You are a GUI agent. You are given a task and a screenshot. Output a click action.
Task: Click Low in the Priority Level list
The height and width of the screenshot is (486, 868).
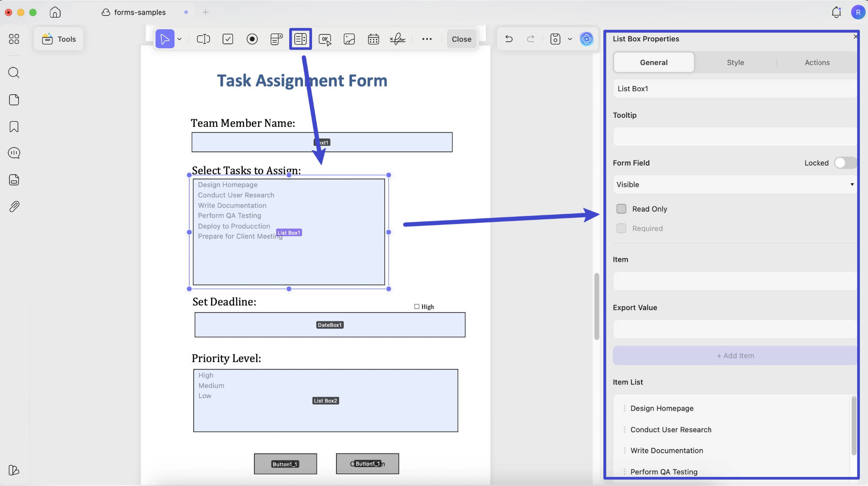[205, 396]
